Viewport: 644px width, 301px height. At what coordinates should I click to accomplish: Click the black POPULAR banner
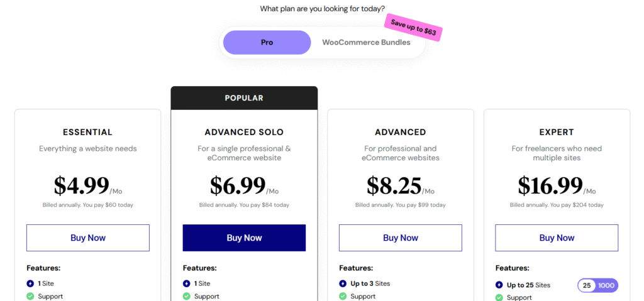coord(244,98)
